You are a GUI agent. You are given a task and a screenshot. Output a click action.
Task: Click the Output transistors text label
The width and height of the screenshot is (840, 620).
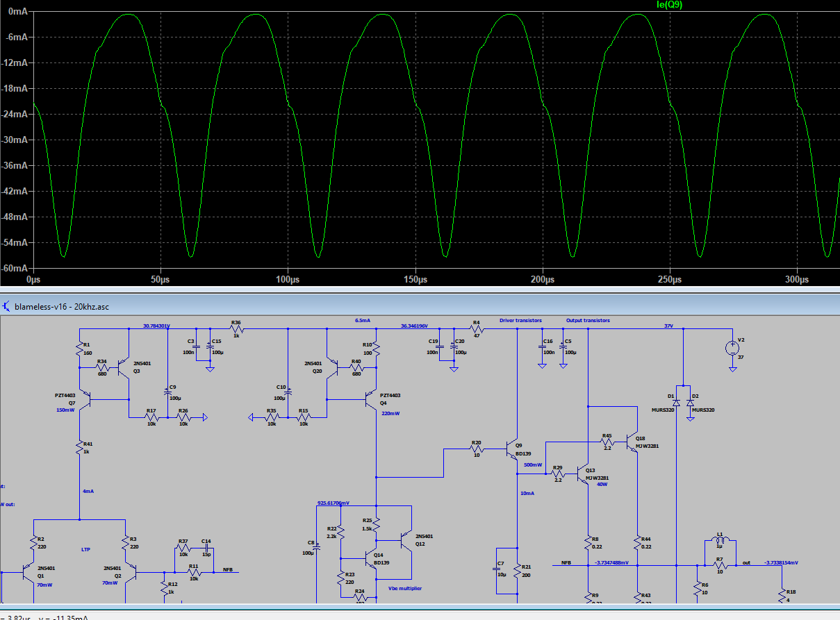point(588,320)
